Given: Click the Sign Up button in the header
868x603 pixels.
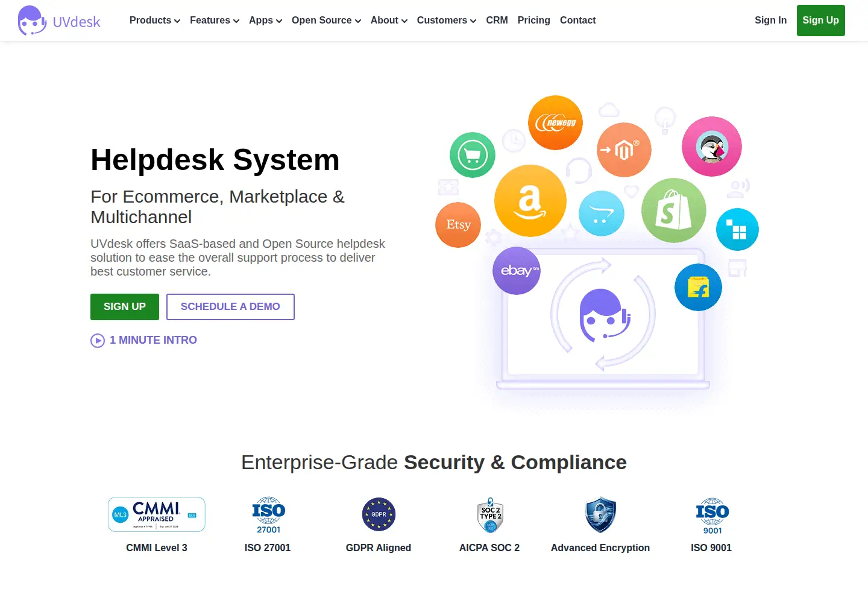Looking at the screenshot, I should click(x=821, y=21).
